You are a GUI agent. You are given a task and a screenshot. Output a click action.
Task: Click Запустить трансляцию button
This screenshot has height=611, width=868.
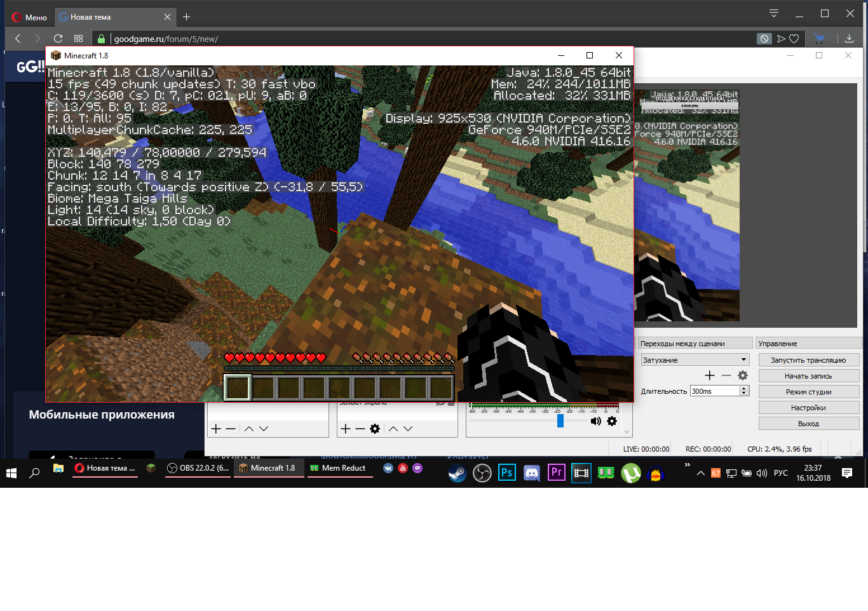pyautogui.click(x=808, y=360)
